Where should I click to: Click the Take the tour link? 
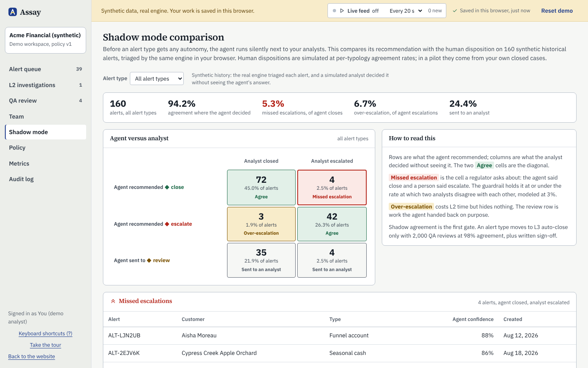coord(45,345)
